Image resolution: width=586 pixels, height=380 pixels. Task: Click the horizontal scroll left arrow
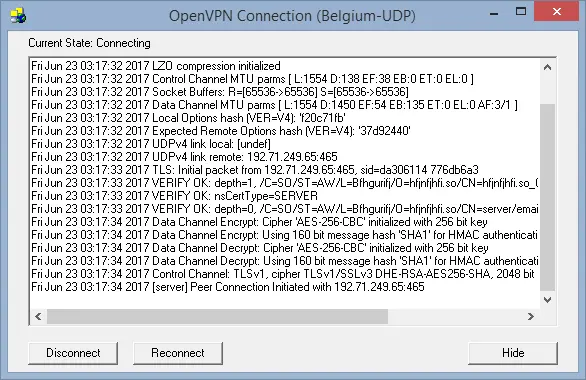coord(38,316)
